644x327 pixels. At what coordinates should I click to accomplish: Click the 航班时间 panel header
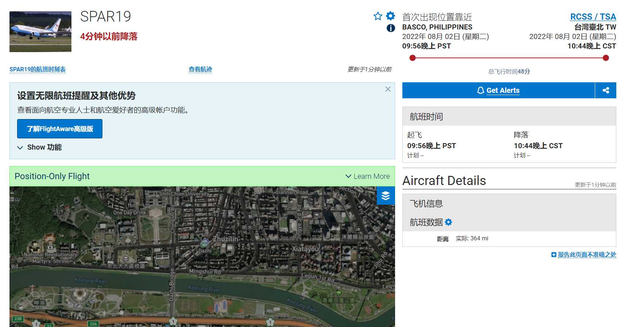point(509,117)
